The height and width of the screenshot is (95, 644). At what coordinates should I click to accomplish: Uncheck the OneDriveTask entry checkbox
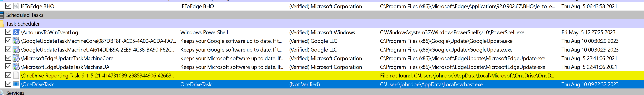(8, 84)
